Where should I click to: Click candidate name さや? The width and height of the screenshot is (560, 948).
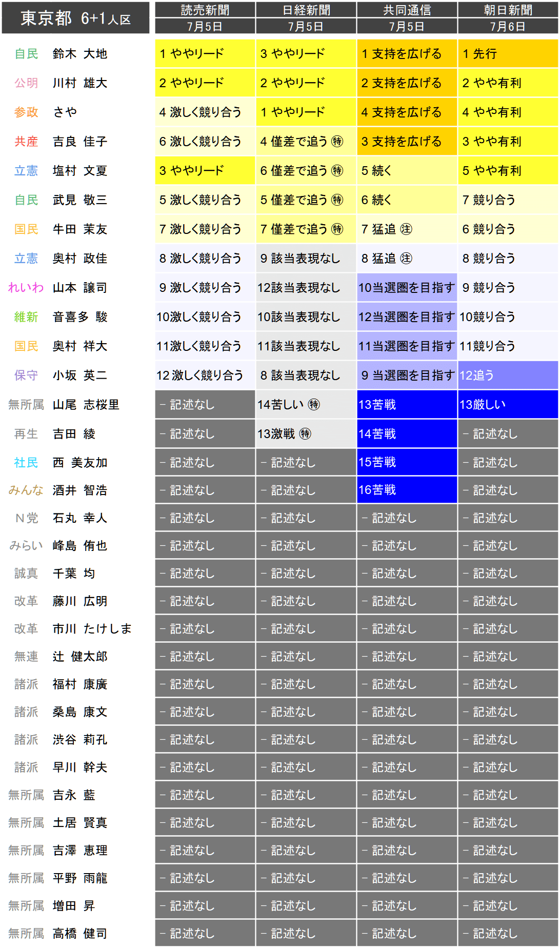pos(65,112)
